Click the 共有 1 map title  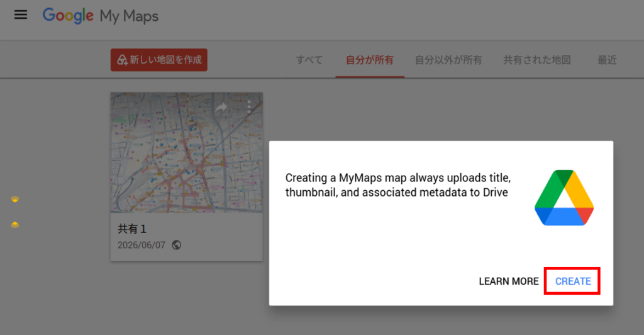(x=132, y=229)
